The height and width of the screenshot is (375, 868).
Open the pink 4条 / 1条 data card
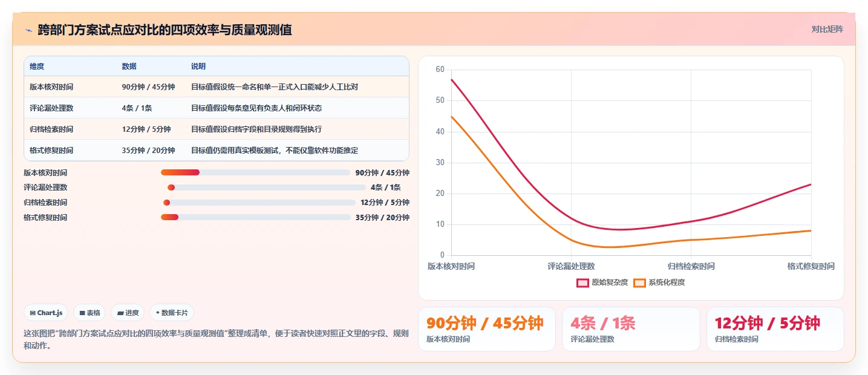(x=631, y=329)
